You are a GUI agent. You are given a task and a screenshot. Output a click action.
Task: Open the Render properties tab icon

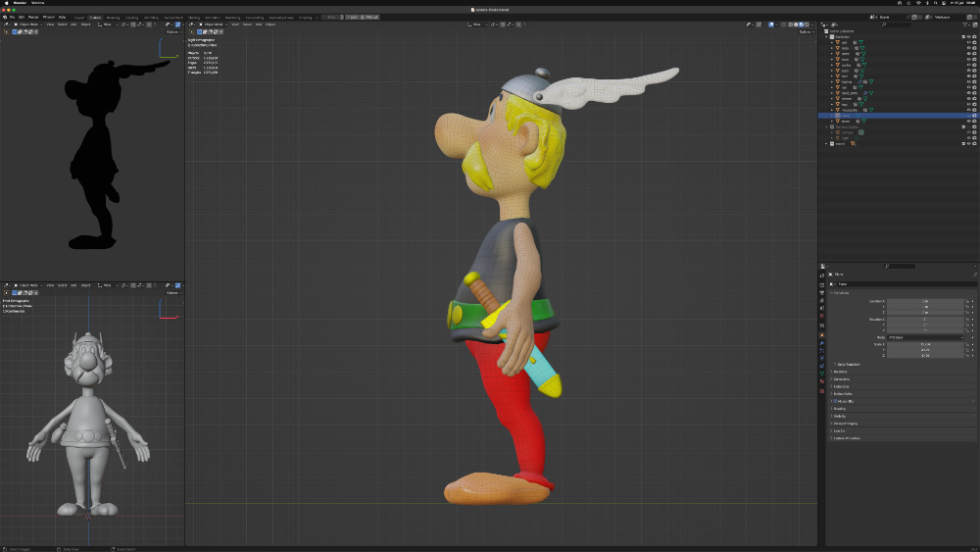pyautogui.click(x=822, y=284)
